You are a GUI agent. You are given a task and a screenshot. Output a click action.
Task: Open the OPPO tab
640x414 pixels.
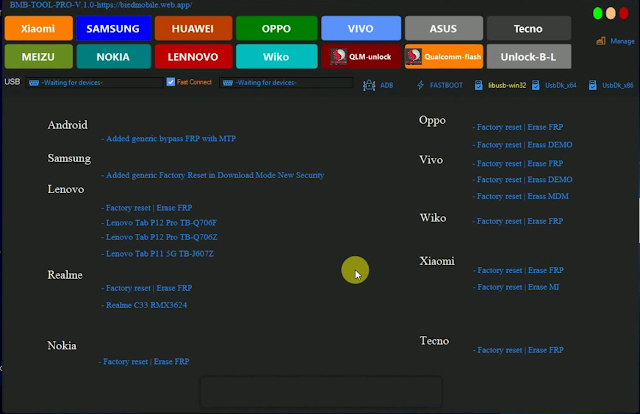point(276,28)
